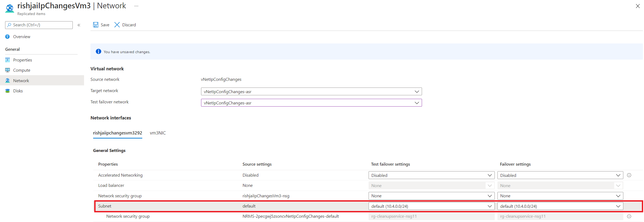Open Network security group failover settings dropdown
Screen dimensions: 644x222
click(x=560, y=196)
